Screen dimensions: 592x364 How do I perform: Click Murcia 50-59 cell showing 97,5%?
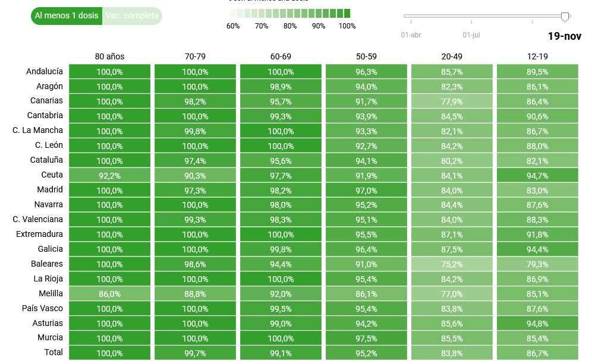pyautogui.click(x=366, y=338)
